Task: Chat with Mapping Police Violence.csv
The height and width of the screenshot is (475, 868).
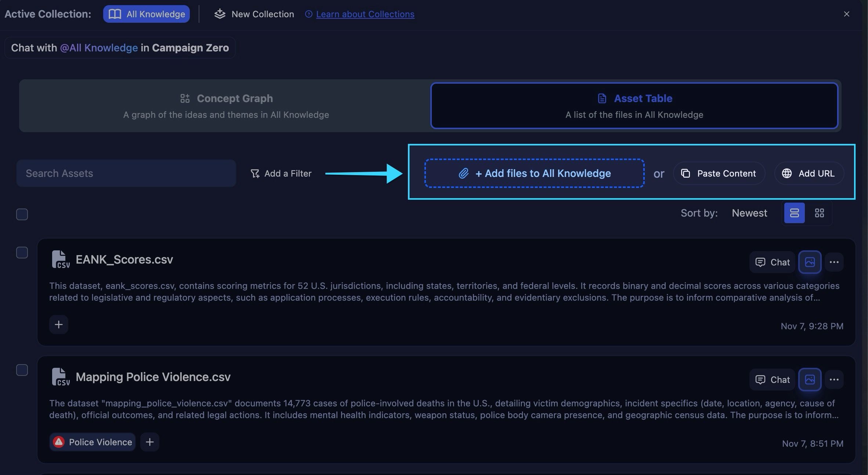Action: [772, 380]
